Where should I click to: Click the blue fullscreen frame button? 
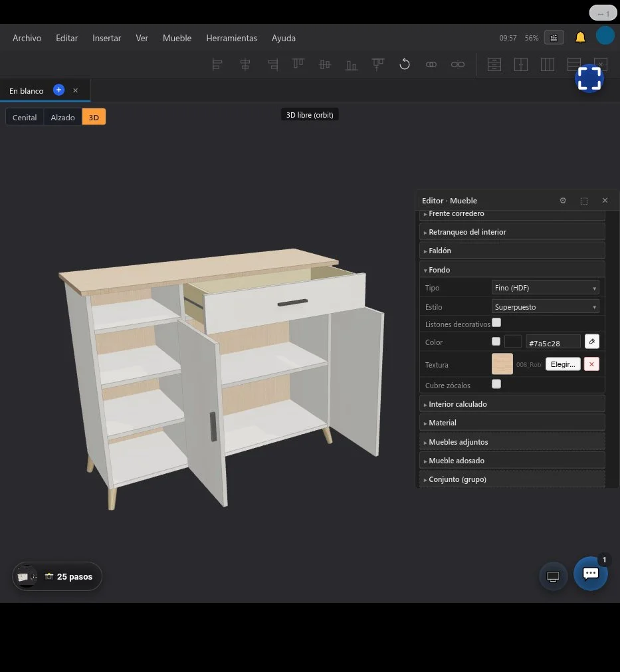(589, 78)
